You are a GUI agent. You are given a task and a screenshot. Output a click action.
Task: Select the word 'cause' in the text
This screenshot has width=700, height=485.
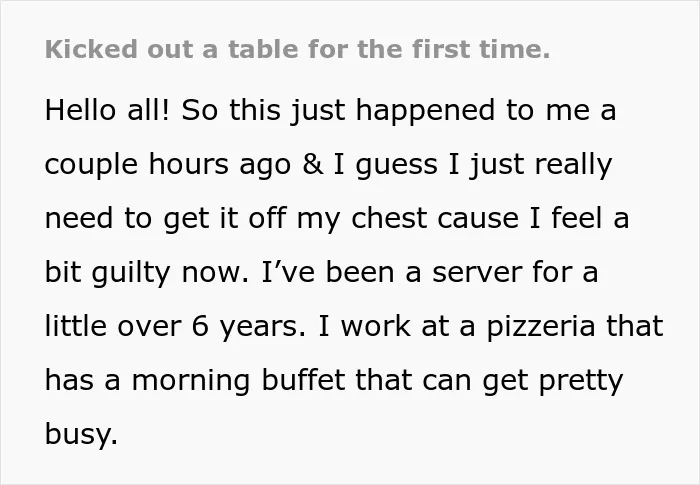click(x=478, y=220)
